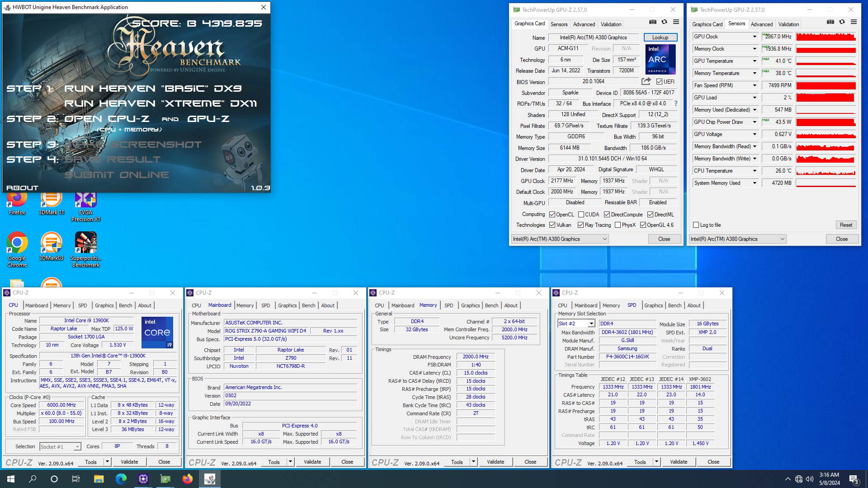The width and height of the screenshot is (868, 488).
Task: Switch to Validation tab in GPU-Z Sensors window
Action: (788, 24)
